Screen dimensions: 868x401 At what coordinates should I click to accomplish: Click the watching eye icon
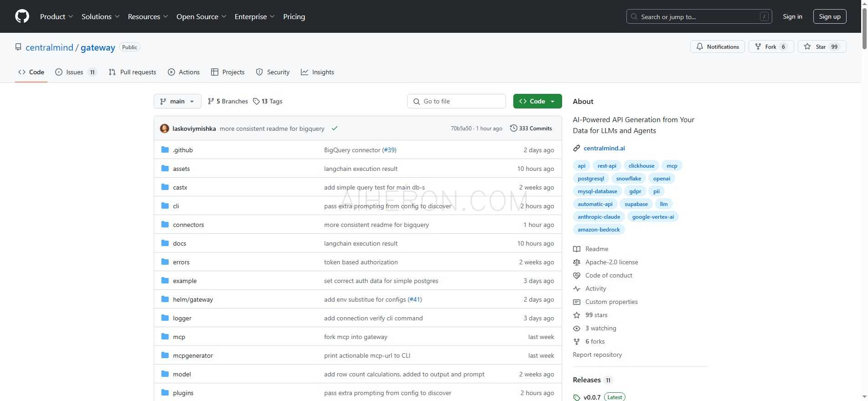tap(577, 328)
